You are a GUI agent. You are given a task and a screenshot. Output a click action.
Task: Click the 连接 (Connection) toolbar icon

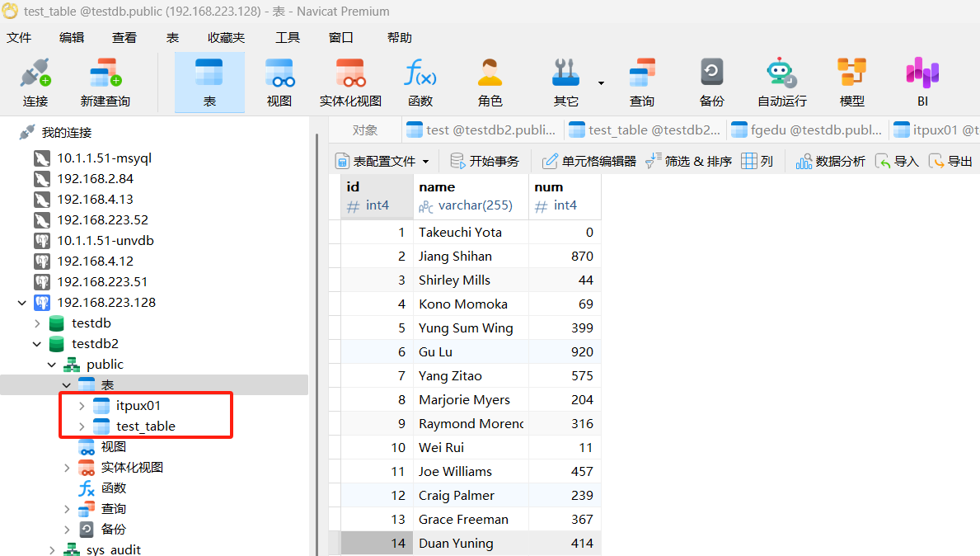35,82
